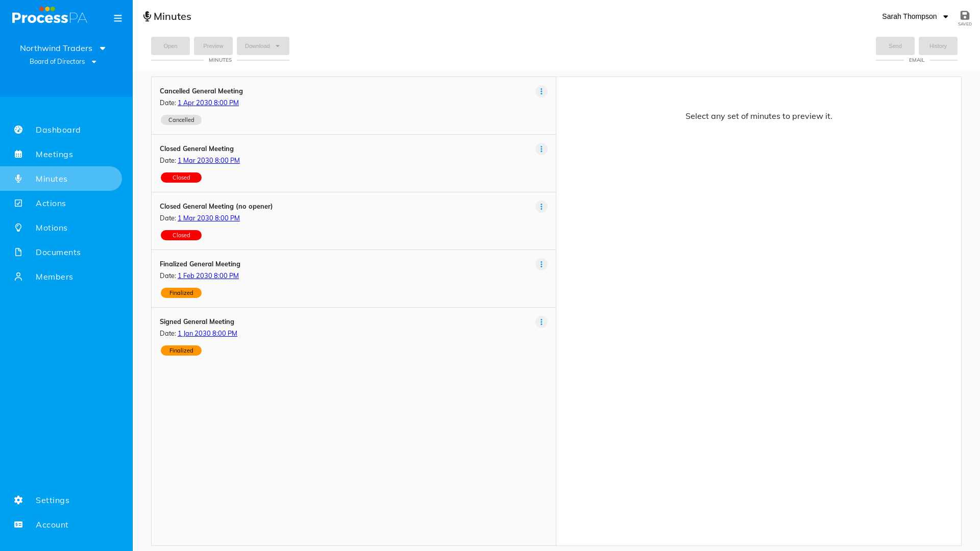Viewport: 980px width, 551px height.
Task: Go to Dashboard in sidebar
Action: coord(61,130)
